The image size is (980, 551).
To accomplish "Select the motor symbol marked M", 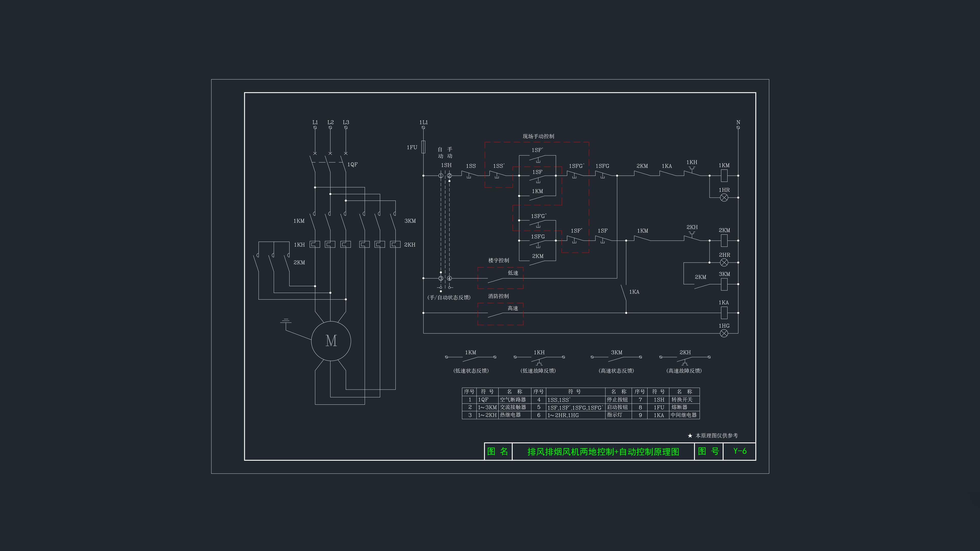I will [331, 341].
